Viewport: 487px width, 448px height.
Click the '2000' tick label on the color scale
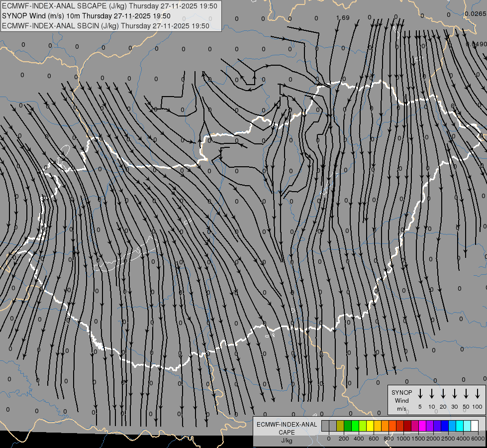(433, 439)
